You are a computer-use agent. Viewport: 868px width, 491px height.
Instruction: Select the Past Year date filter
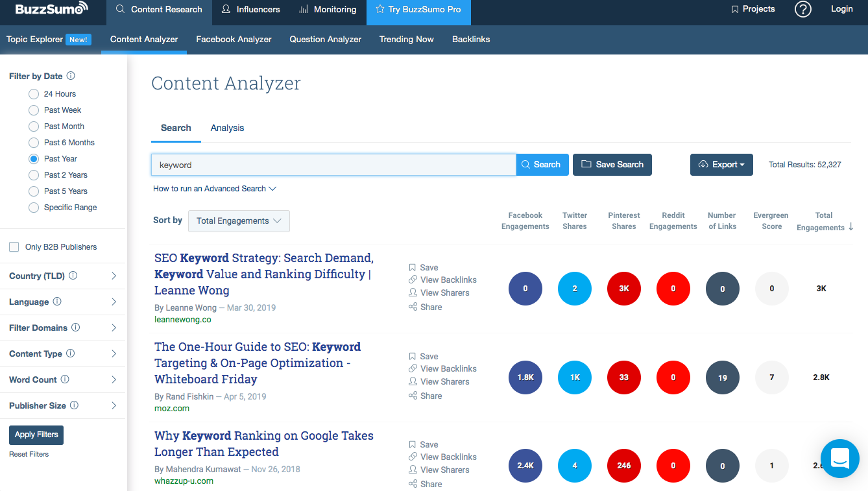click(x=34, y=159)
